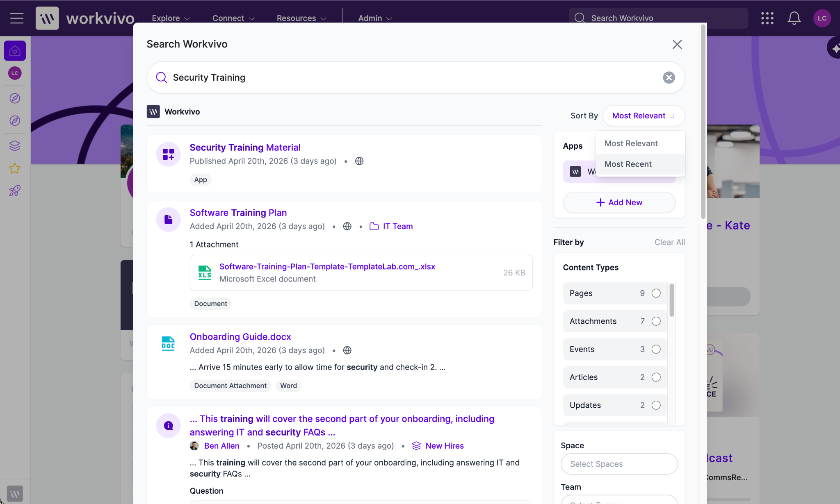Click the Word tag label

pyautogui.click(x=288, y=386)
